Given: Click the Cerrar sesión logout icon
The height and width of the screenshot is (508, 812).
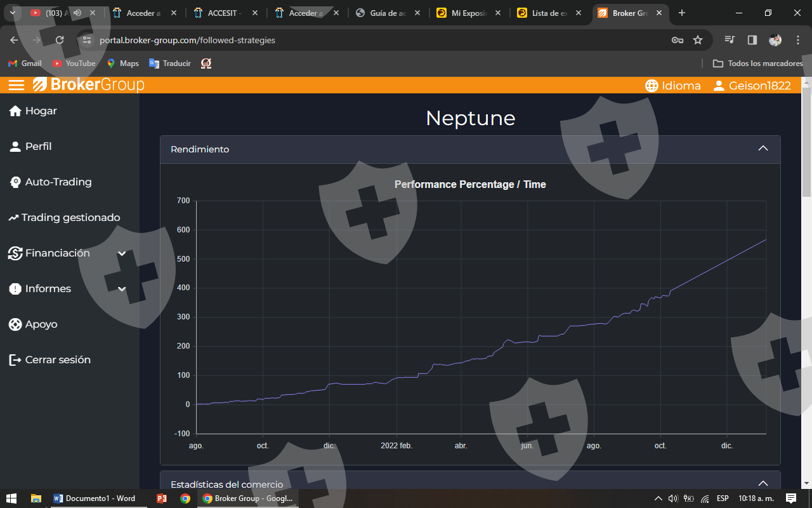Looking at the screenshot, I should pyautogui.click(x=15, y=360).
